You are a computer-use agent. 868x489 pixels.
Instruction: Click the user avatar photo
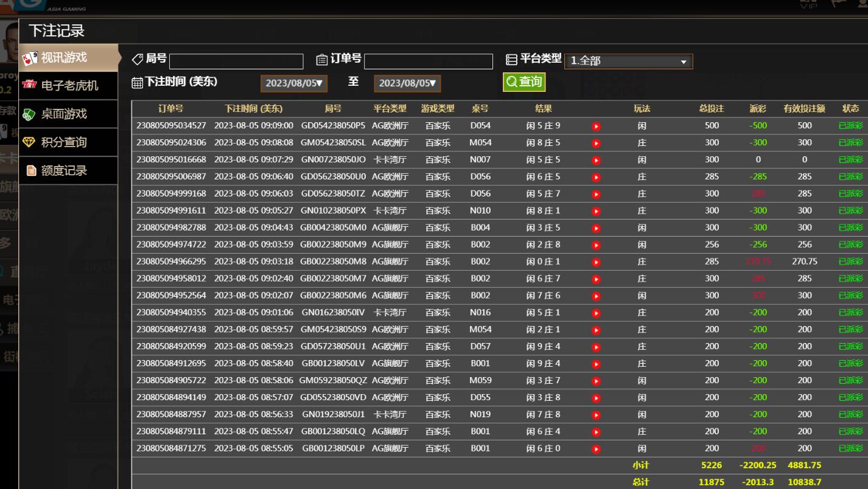9,42
